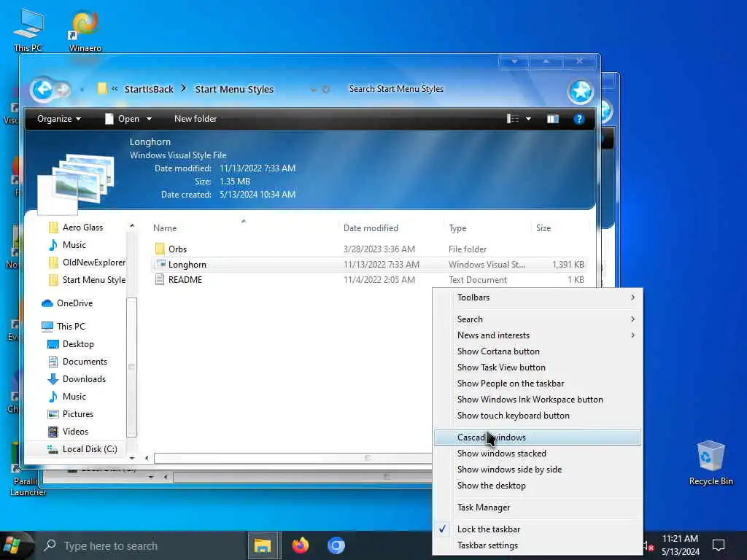Click the Open toolbar button
747x560 pixels.
point(123,119)
